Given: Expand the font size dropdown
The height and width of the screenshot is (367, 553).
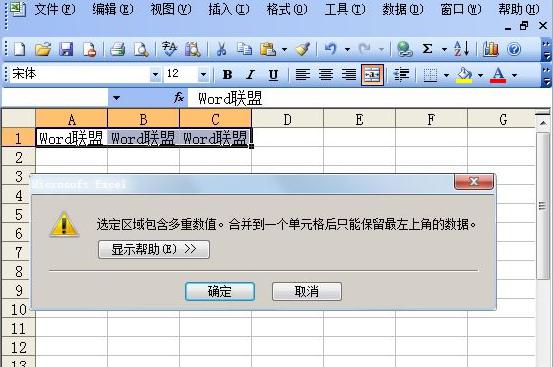Looking at the screenshot, I should (x=203, y=74).
